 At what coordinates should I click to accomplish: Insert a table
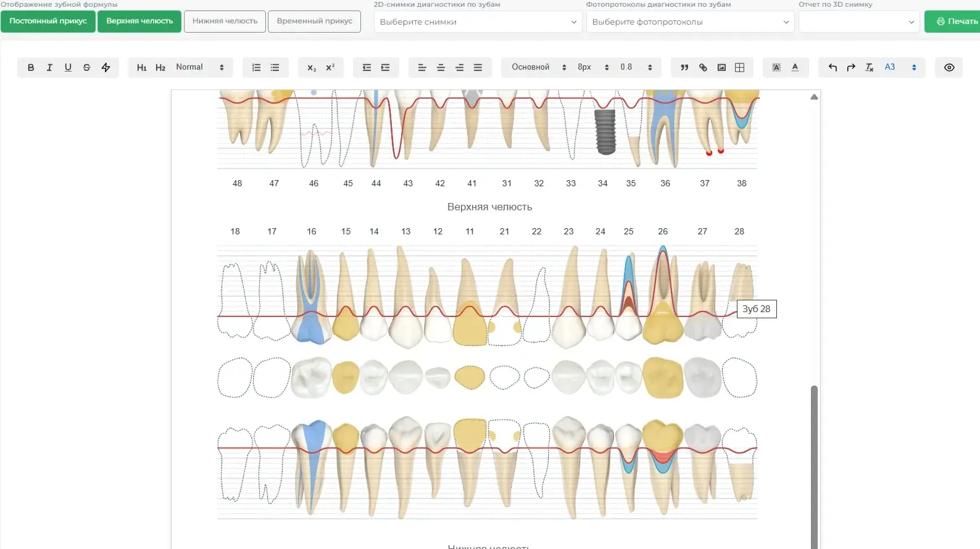coord(739,67)
